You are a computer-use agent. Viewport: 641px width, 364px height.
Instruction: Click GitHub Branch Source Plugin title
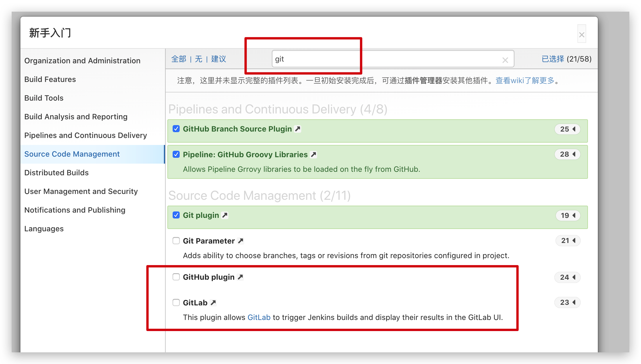[237, 129]
